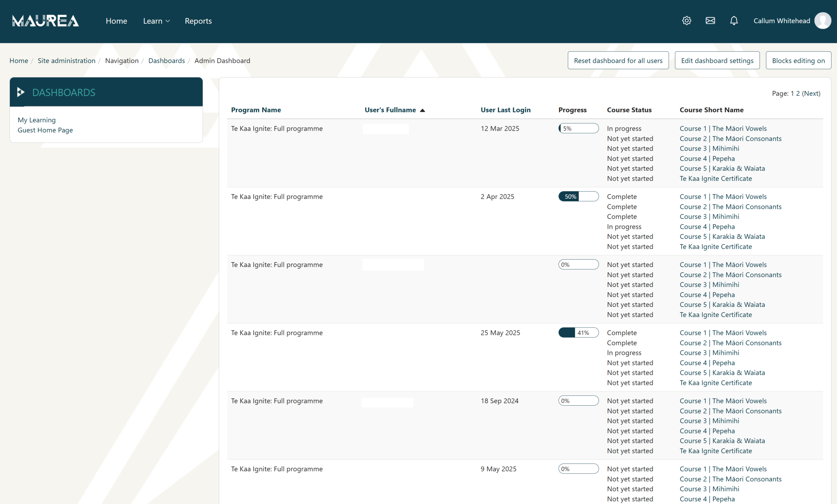
Task: Open Te Kaa Ignite Certificate in 25 May 2025 row
Action: (716, 383)
